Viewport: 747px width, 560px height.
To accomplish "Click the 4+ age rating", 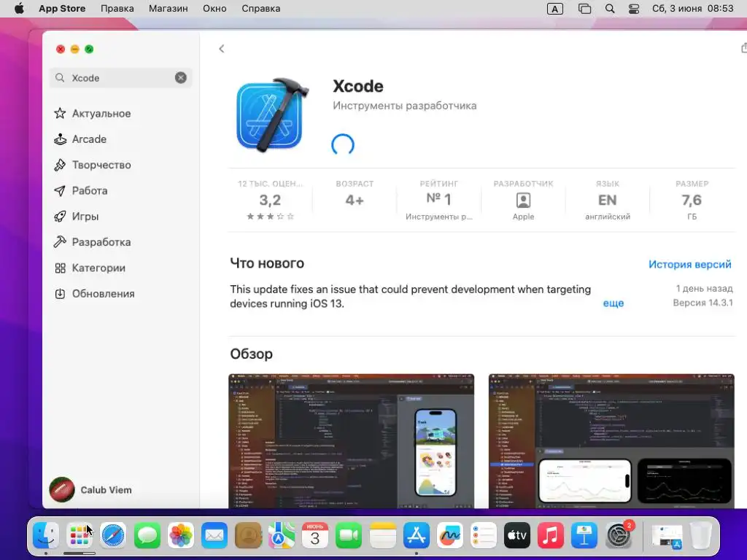I will click(355, 201).
